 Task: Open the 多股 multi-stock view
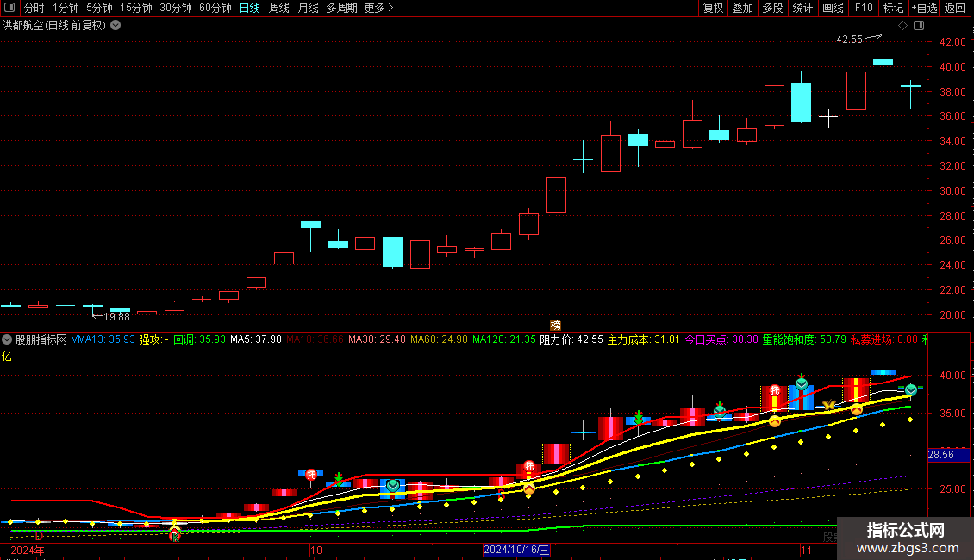[772, 8]
